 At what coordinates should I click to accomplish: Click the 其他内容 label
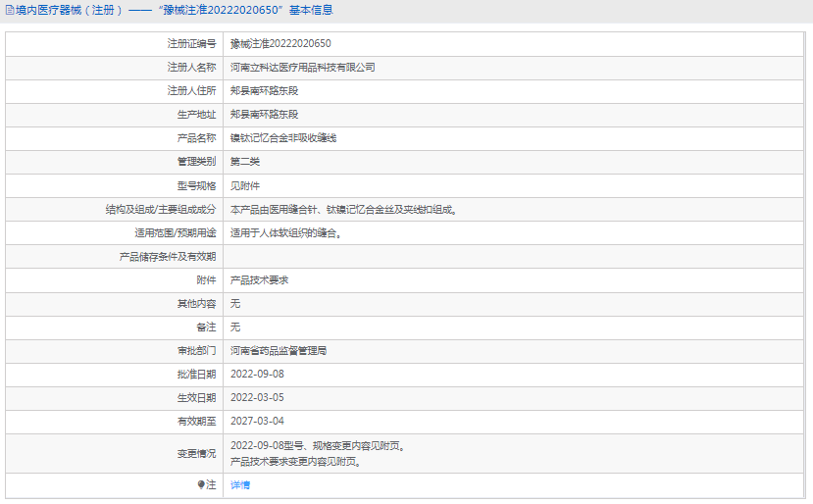[196, 303]
